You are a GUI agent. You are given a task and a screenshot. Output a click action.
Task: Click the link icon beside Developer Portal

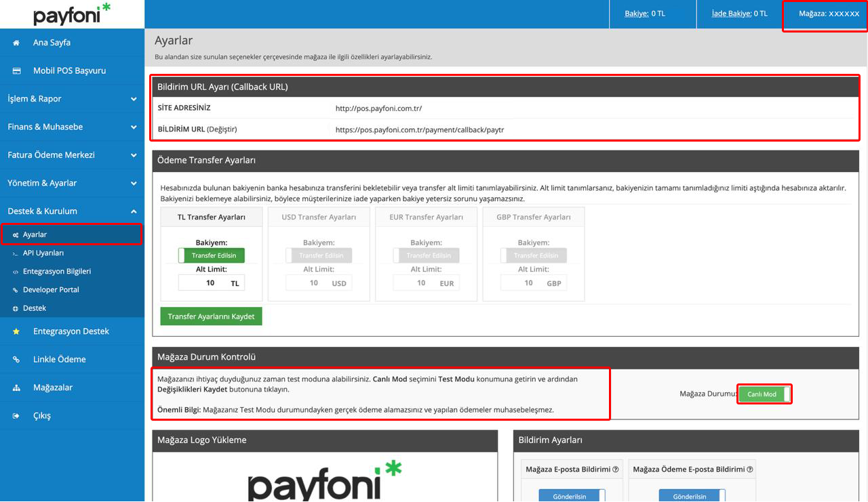point(16,290)
